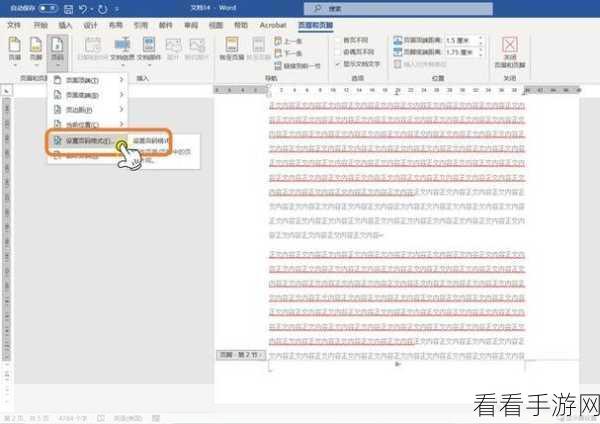The width and height of the screenshot is (600, 424).
Task: Check Different Odd & Even Pages box
Action: click(x=338, y=52)
